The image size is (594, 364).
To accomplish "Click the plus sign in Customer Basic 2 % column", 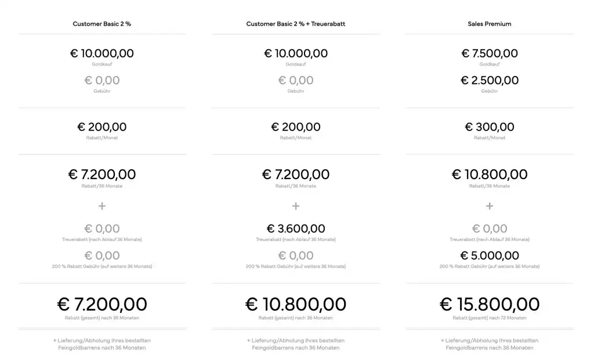I will click(x=102, y=206).
